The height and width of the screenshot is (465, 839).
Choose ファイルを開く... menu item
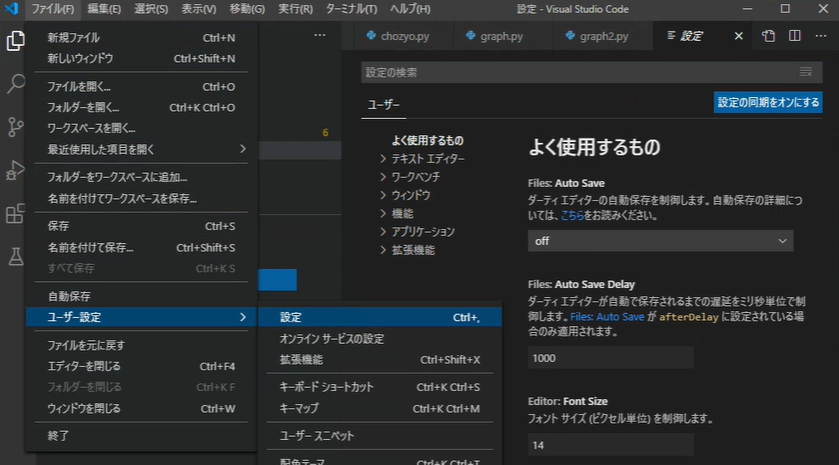point(141,87)
